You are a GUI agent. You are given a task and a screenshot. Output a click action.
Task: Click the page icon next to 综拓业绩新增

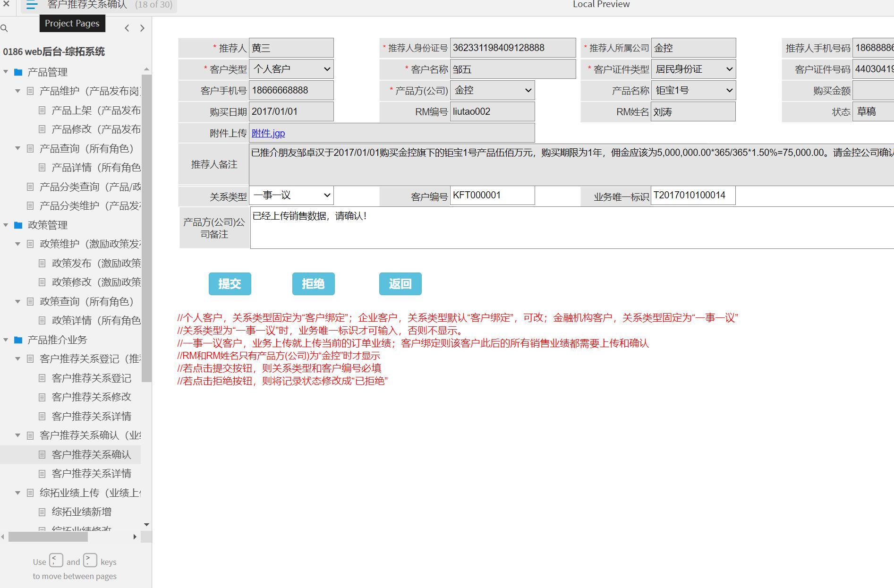42,512
